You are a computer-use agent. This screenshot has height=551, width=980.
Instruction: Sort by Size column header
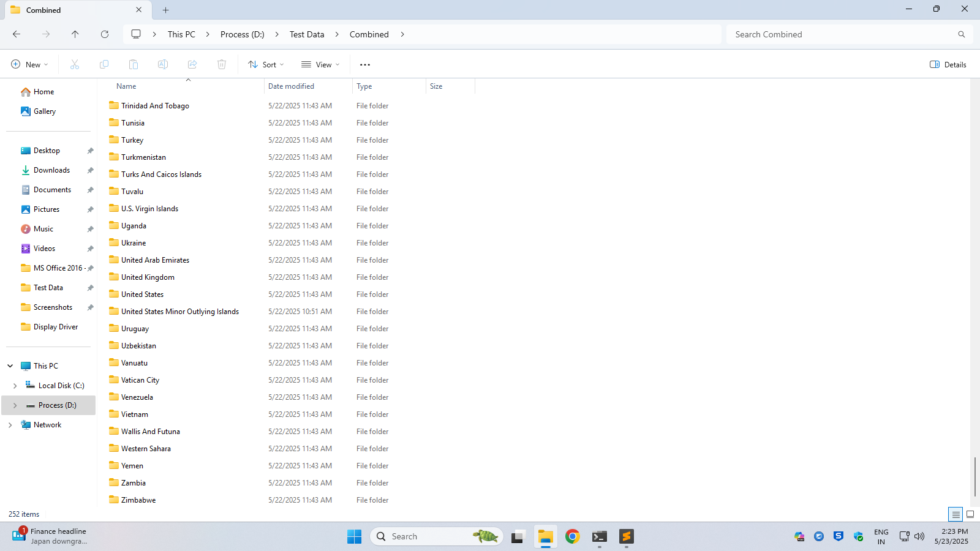pyautogui.click(x=436, y=86)
